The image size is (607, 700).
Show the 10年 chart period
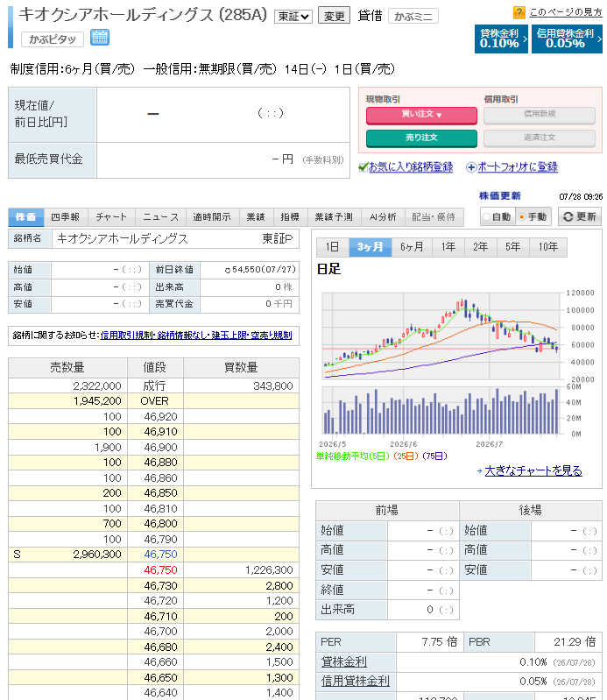click(548, 247)
